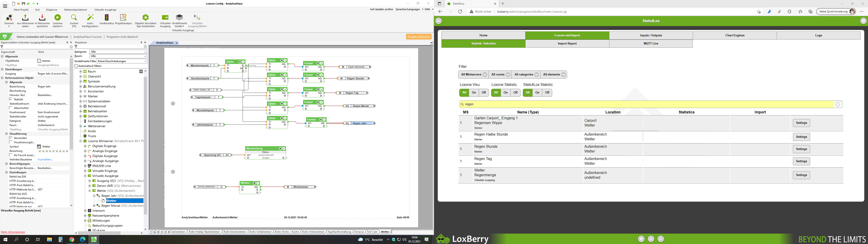Click Objekte desselben Typs bearbeiten gear
Screen dimensions: 868x244
[x=146, y=17]
